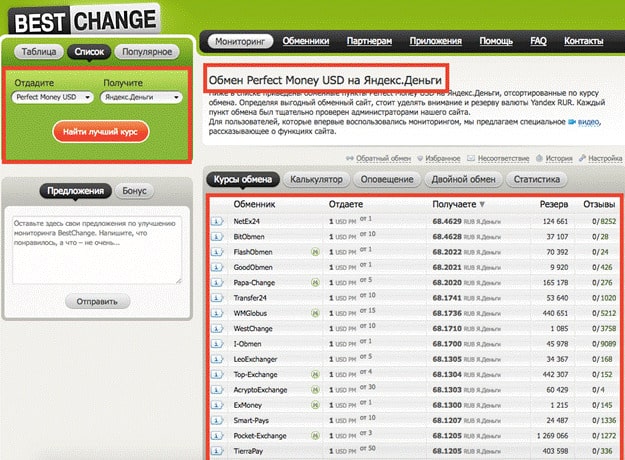This screenshot has height=460, width=625.
Task: Open Помощь in top navigation
Action: tap(496, 41)
